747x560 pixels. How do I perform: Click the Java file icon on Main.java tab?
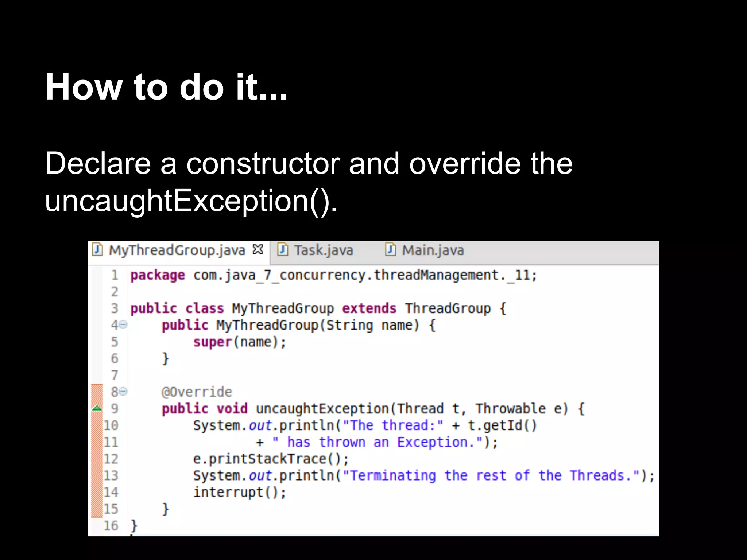391,250
